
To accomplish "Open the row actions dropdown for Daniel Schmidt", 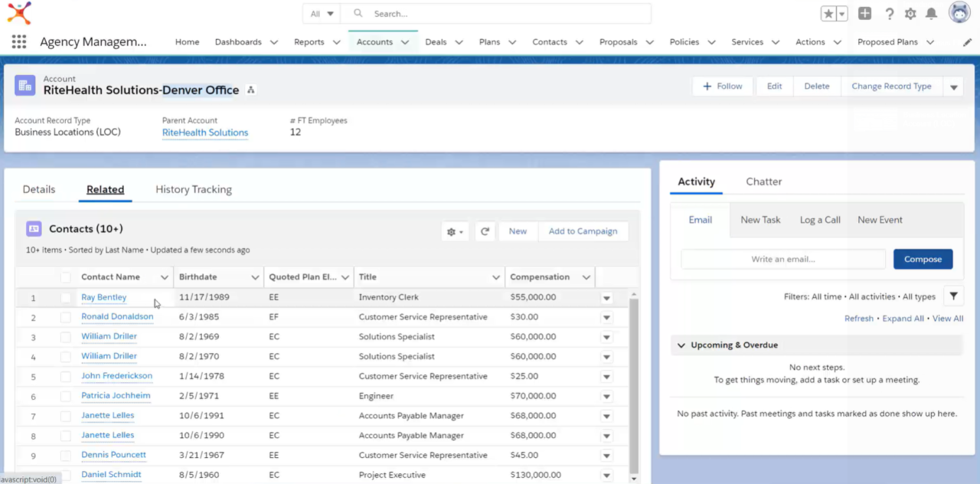I will click(x=606, y=475).
